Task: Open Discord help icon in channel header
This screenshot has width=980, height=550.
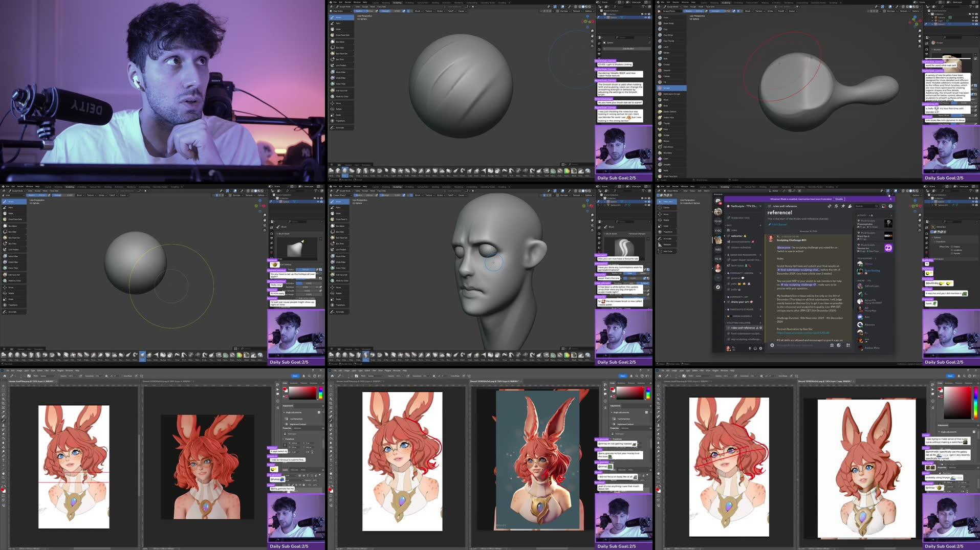Action: pyautogui.click(x=890, y=206)
